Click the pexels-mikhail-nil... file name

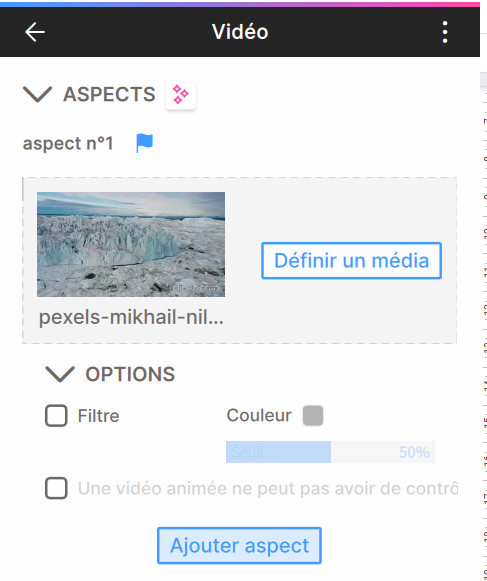131,317
